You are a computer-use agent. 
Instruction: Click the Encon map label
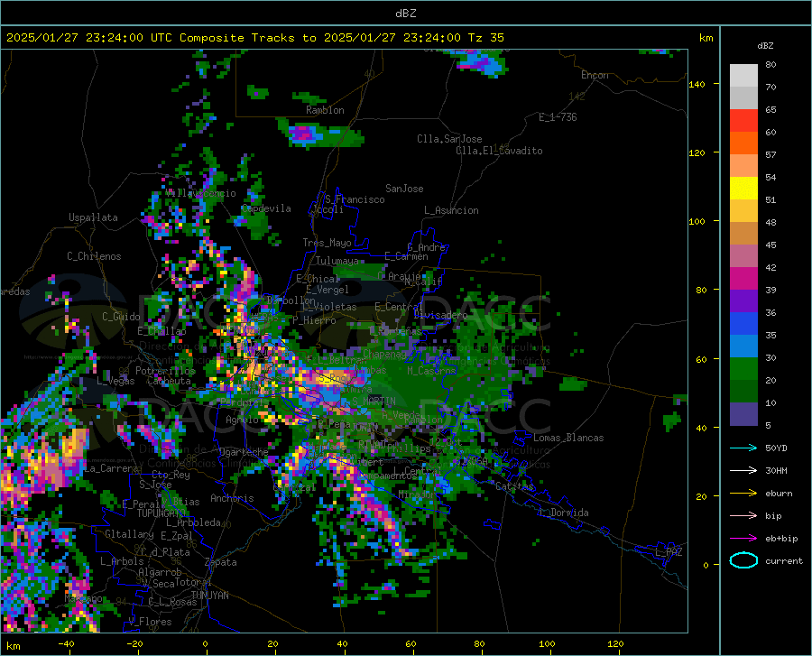pos(595,75)
